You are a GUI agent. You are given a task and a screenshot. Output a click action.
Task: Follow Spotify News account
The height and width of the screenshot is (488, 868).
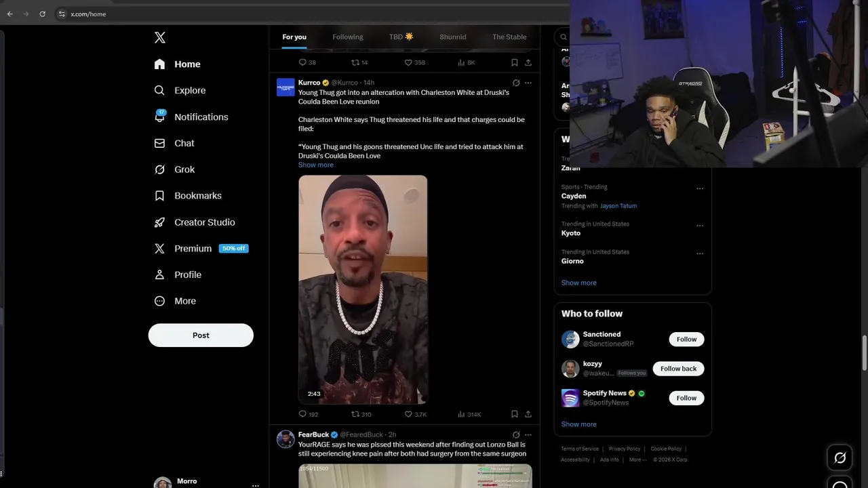point(686,398)
